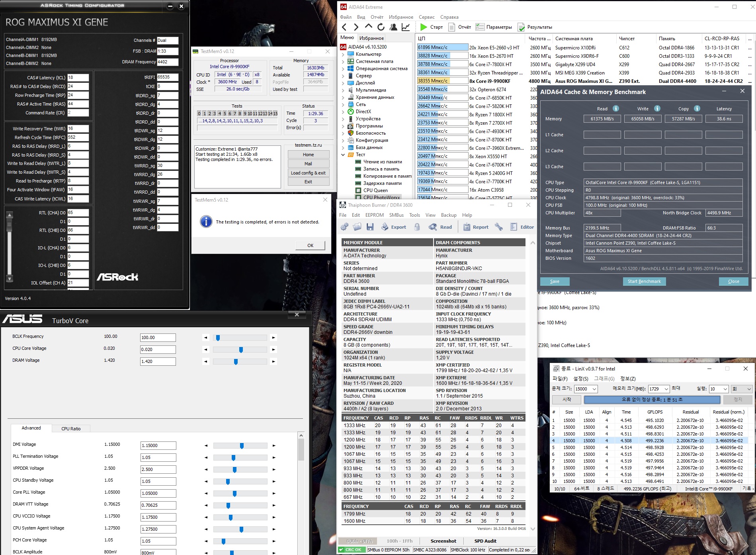
Task: Expand the Сеть node in AIDA64 tree
Action: coord(343,104)
